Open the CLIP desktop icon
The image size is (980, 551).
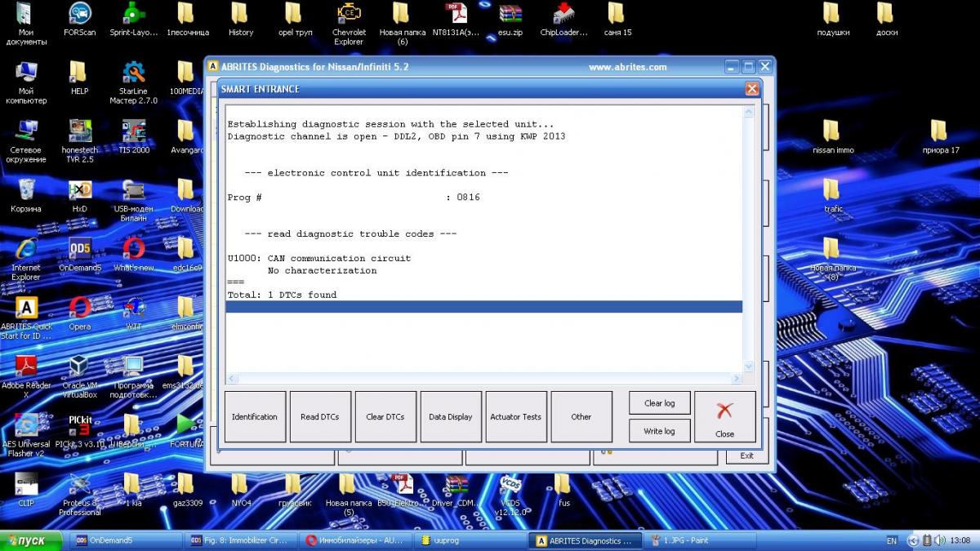pos(25,490)
